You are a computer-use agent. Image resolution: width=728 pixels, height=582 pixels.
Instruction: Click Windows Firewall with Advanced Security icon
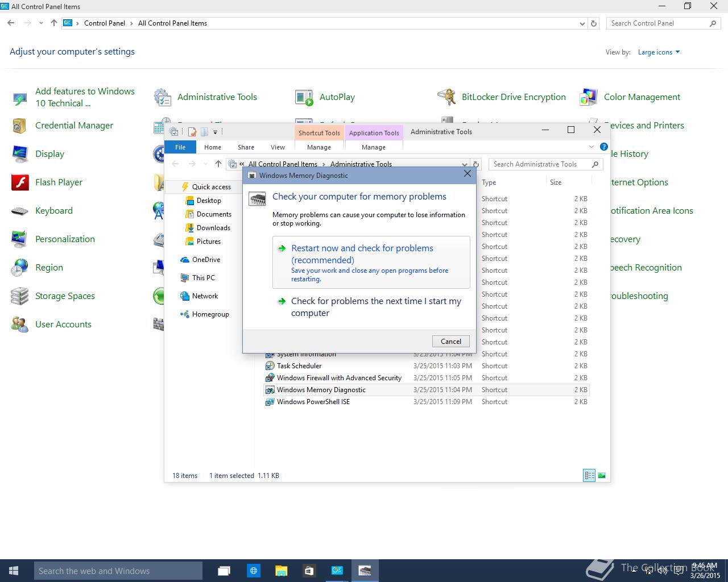click(x=270, y=378)
